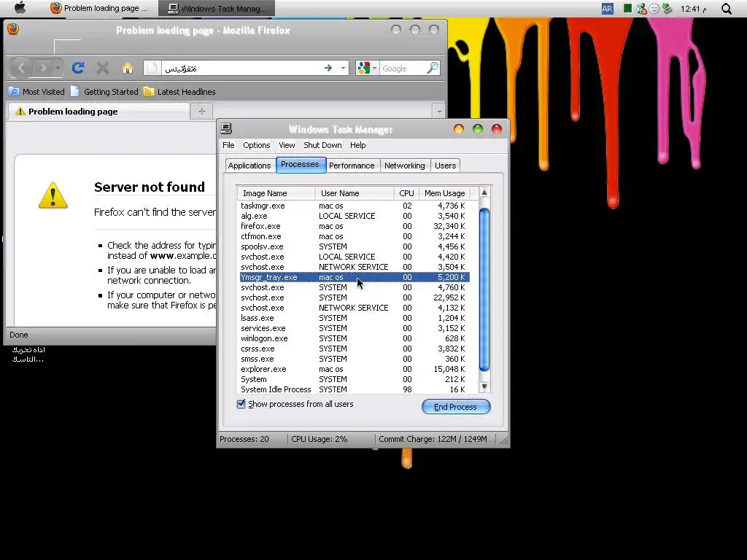
Task: Open the history dropdown next to forward button
Action: pyautogui.click(x=58, y=68)
